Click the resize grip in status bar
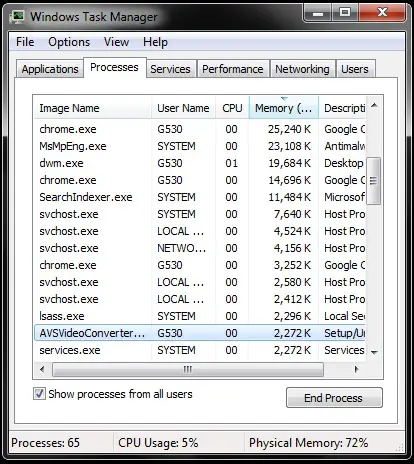Screen dimensions: 414x464 tap(400, 447)
